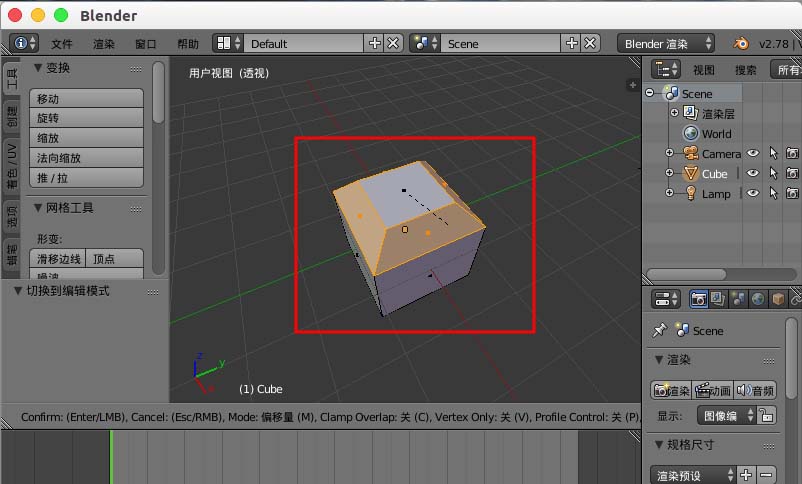Viewport: 802px width, 484px height.
Task: Click the render layers icon in outliner
Action: [x=690, y=113]
